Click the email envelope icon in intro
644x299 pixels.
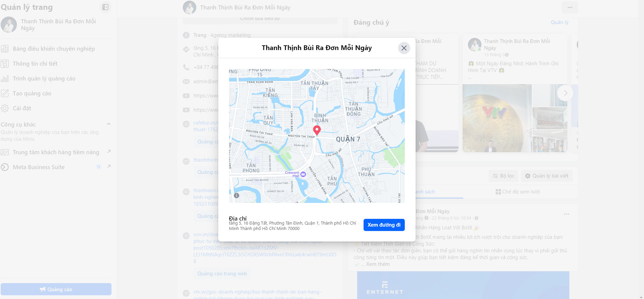[x=186, y=82]
